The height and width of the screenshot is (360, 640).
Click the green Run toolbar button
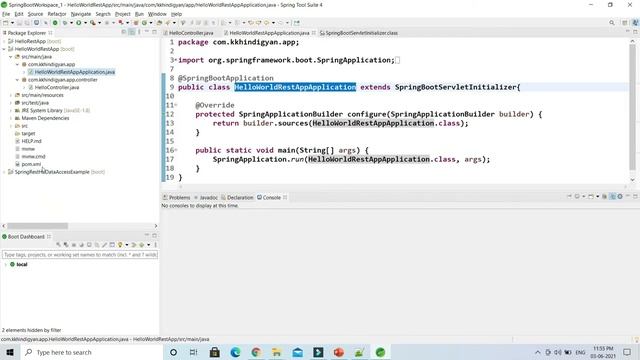pos(79,23)
